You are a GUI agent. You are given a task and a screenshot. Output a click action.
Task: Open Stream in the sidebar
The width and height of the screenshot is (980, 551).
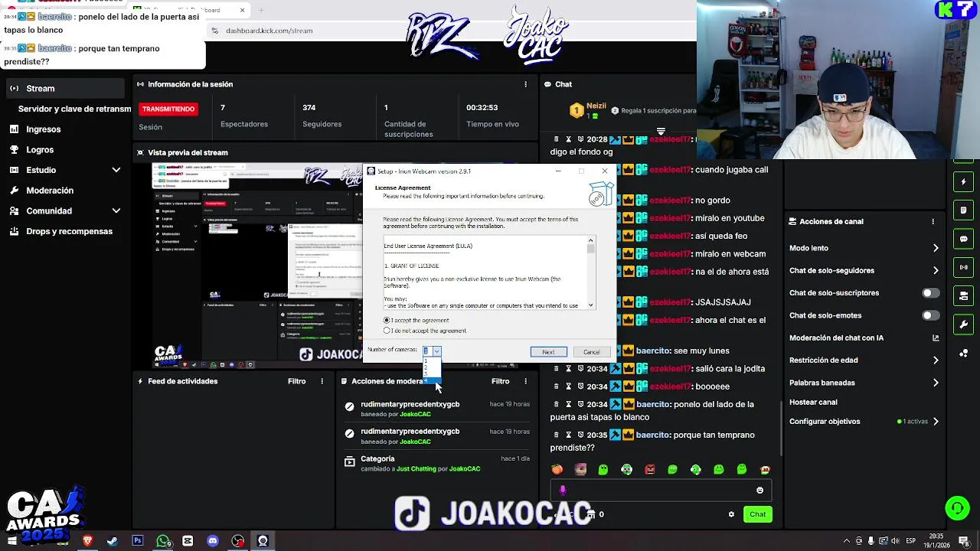(x=65, y=89)
